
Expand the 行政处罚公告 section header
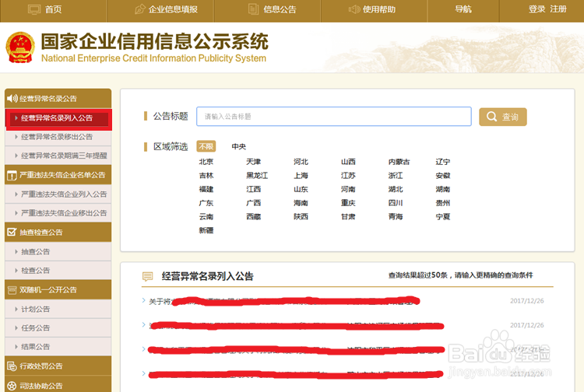[58, 366]
